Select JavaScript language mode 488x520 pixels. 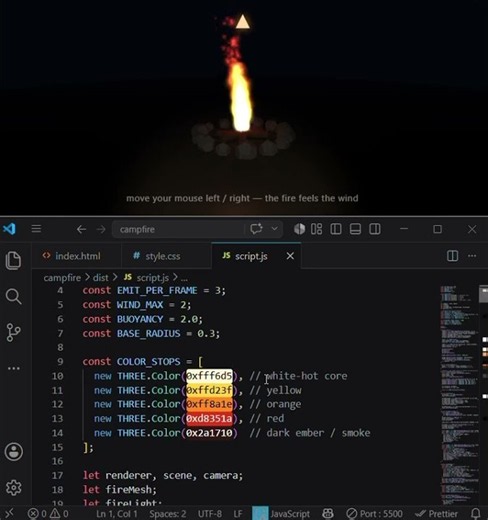click(290, 514)
